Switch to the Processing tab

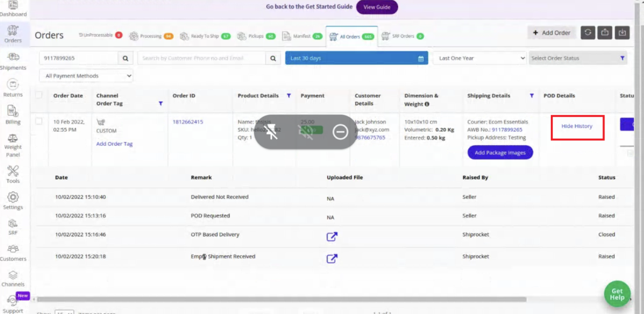pos(151,36)
